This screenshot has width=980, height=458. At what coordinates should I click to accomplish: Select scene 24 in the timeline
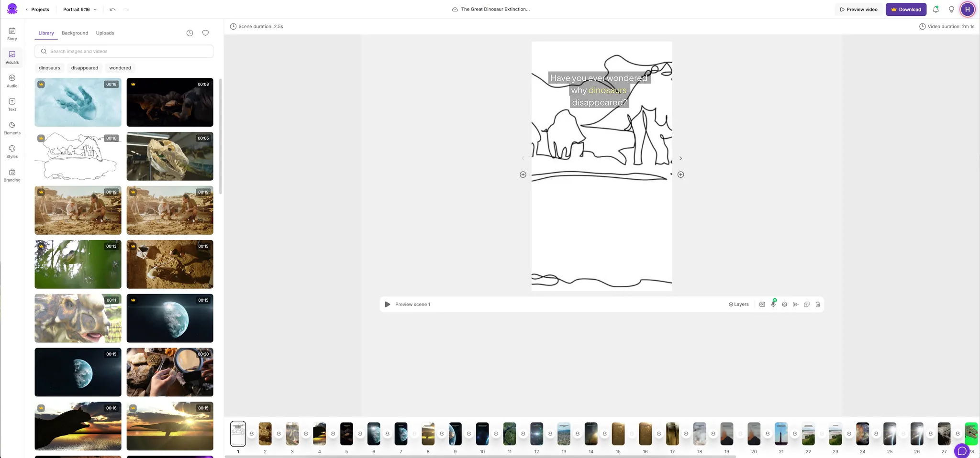(863, 434)
